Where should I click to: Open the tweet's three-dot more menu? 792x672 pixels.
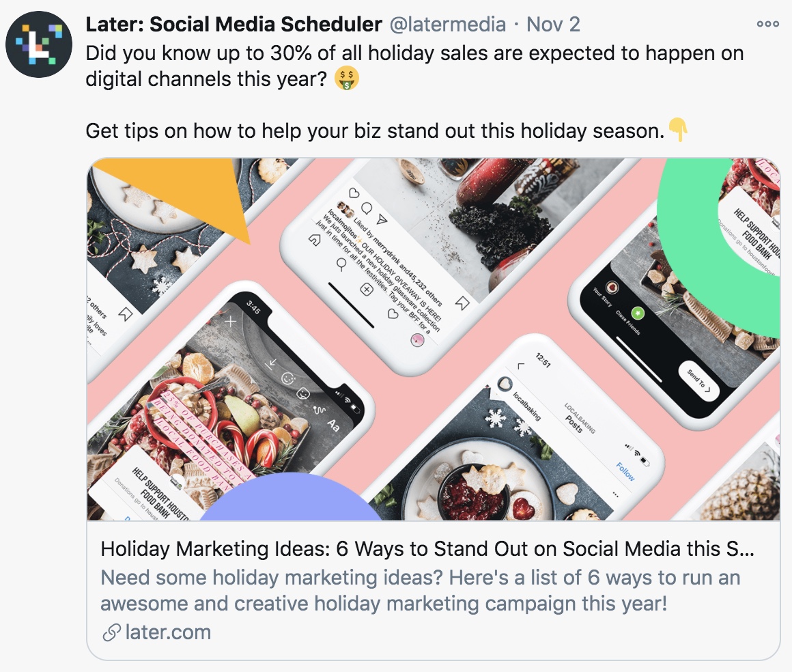tap(767, 24)
